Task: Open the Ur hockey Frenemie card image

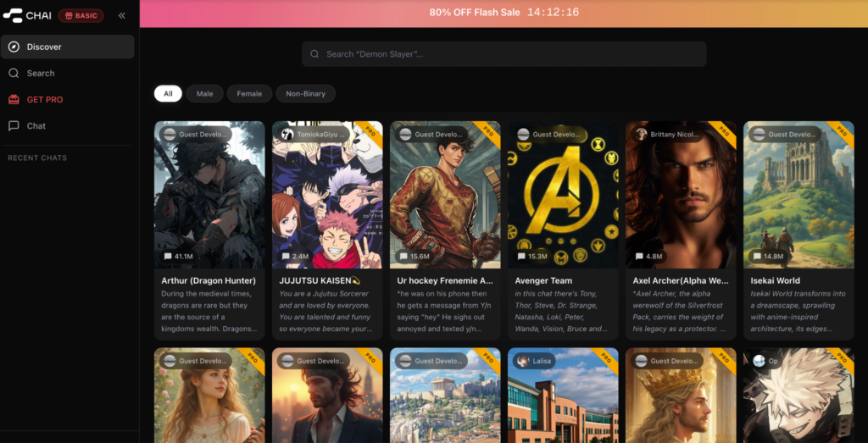Action: coord(445,195)
